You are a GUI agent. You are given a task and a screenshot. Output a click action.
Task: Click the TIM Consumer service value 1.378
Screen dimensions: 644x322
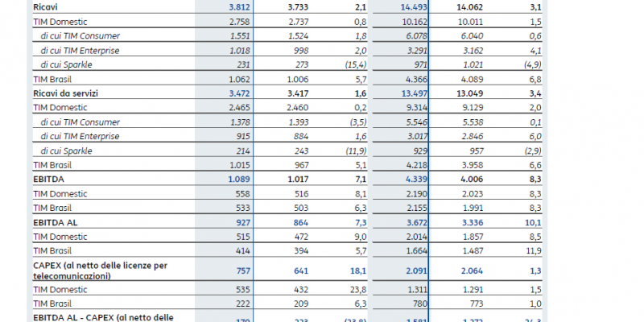(240, 122)
